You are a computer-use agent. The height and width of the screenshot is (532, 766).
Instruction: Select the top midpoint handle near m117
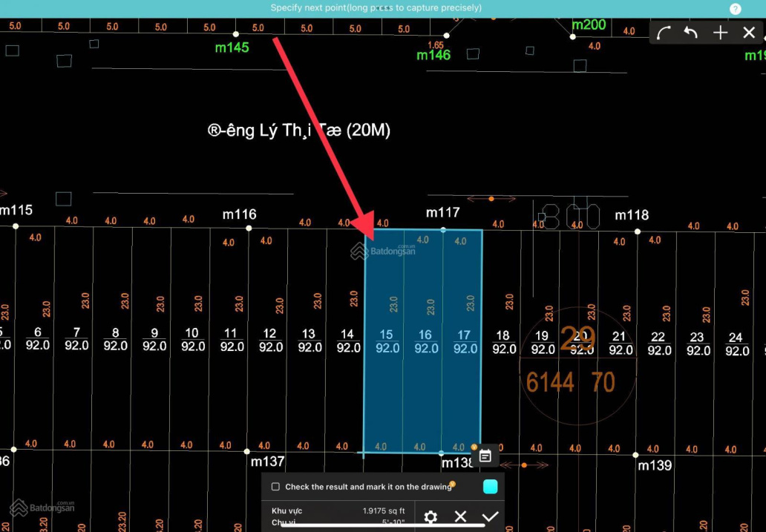443,230
